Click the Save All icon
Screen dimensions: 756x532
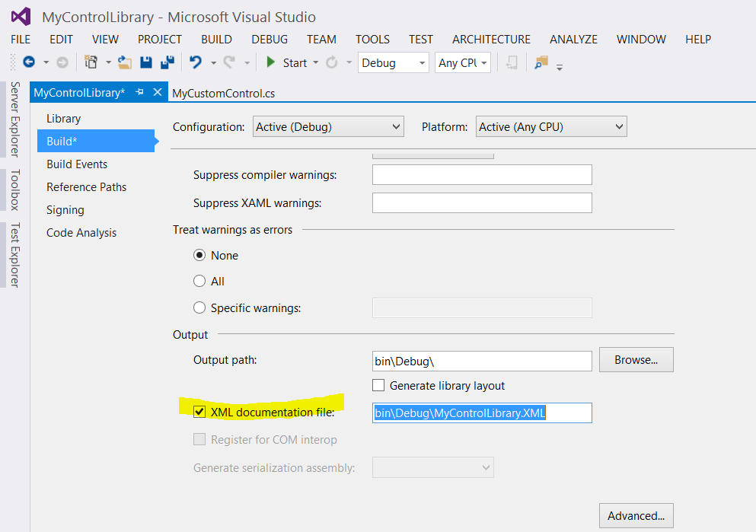(x=167, y=62)
